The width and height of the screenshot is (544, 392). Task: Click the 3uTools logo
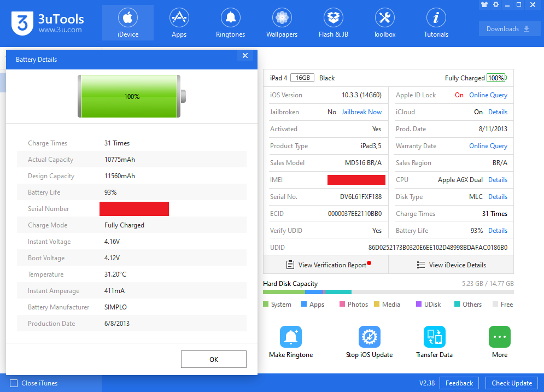(x=48, y=23)
